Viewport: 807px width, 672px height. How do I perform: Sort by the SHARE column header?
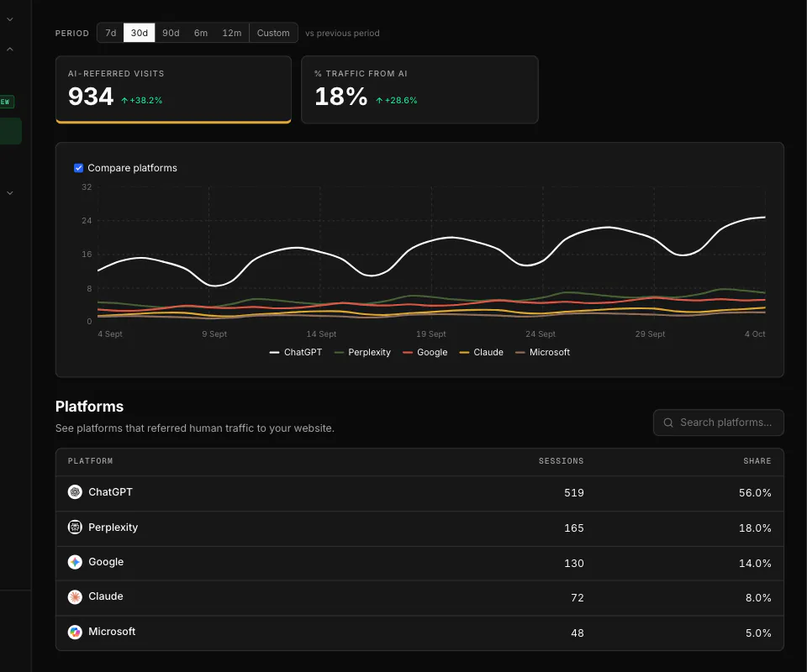click(757, 461)
